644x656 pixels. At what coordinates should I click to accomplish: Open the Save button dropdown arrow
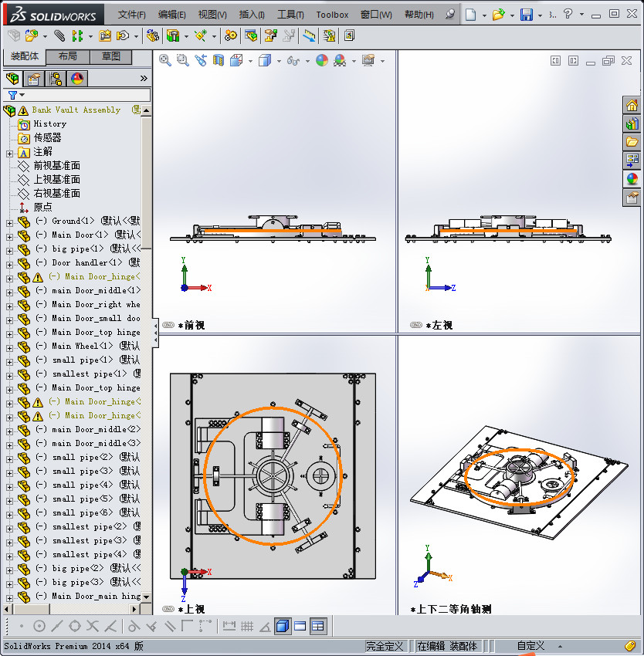click(x=540, y=15)
